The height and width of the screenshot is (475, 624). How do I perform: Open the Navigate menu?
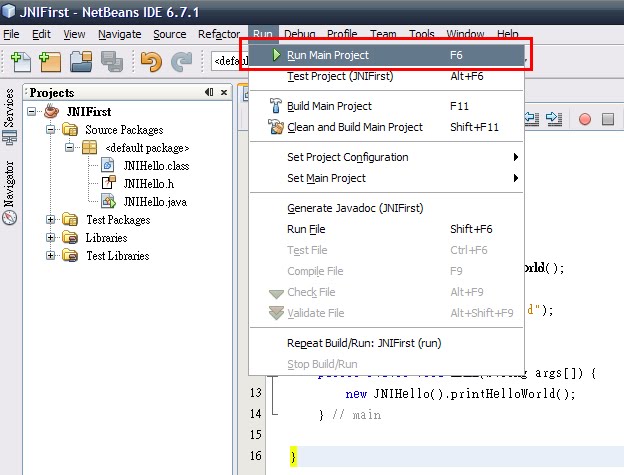click(x=120, y=34)
